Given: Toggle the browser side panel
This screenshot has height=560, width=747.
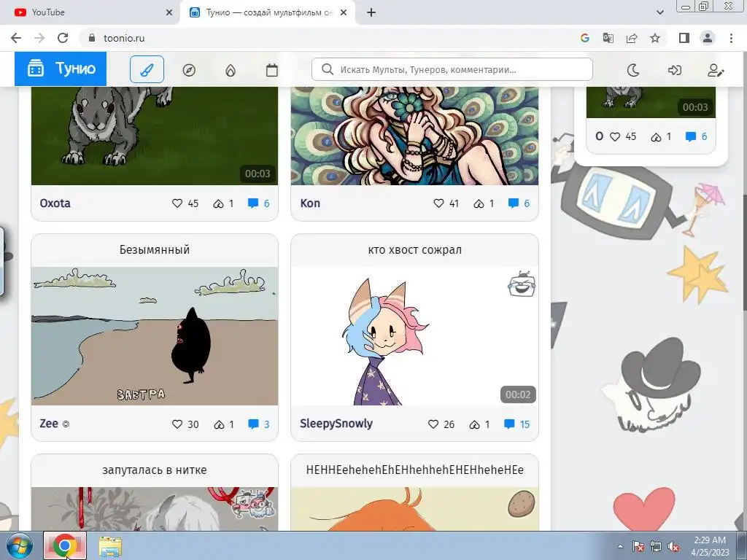Looking at the screenshot, I should [x=684, y=38].
